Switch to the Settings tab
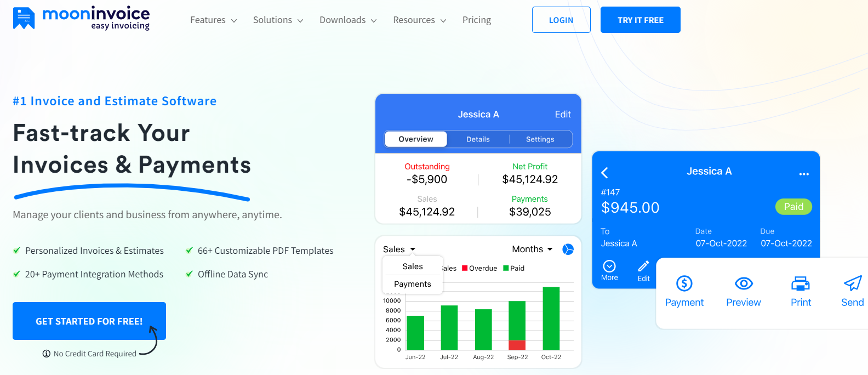This screenshot has height=375, width=868. pyautogui.click(x=540, y=139)
